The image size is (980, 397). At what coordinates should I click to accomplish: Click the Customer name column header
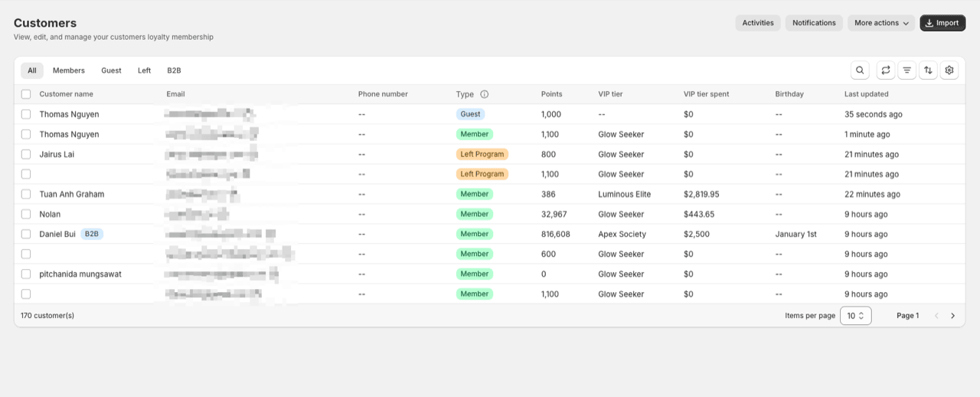click(x=67, y=94)
